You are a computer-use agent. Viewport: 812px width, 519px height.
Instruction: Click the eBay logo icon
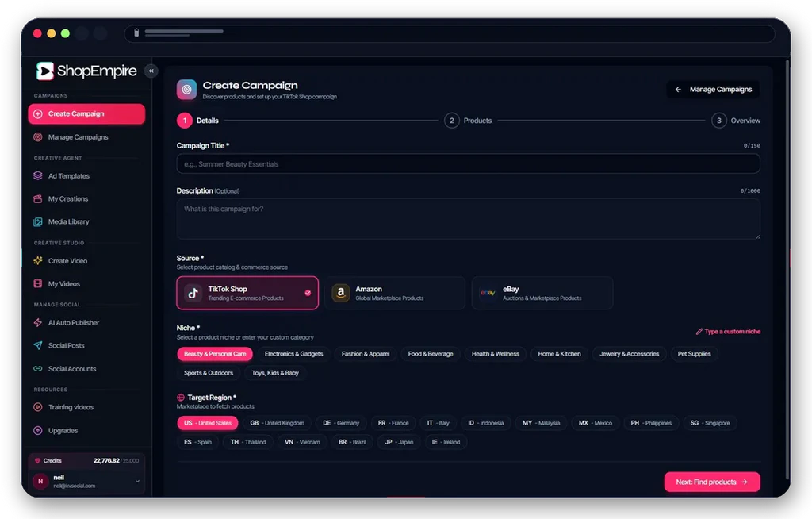pos(488,293)
